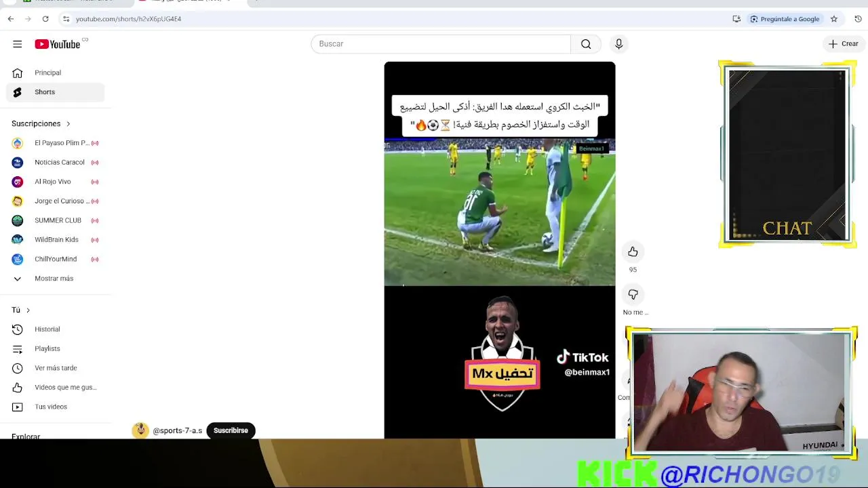Go to Principal in sidebar
Screen dimensions: 868x488
pos(56,73)
